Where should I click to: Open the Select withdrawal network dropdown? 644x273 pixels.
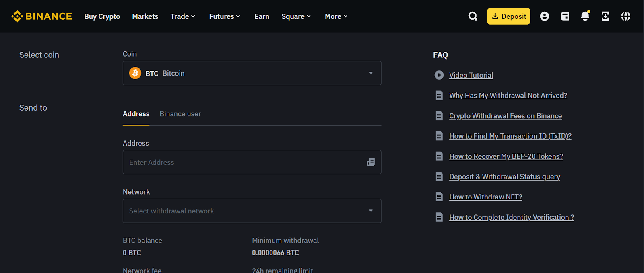(252, 211)
